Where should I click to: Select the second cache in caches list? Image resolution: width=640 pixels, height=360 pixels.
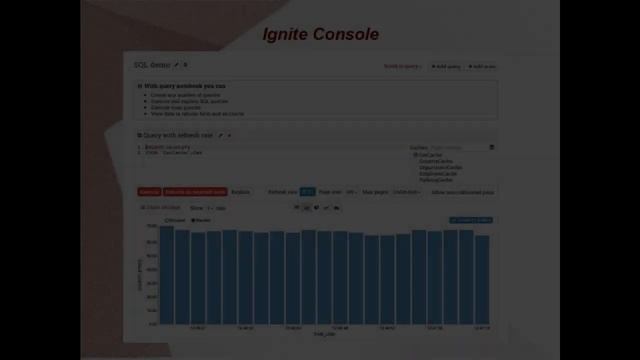436,161
